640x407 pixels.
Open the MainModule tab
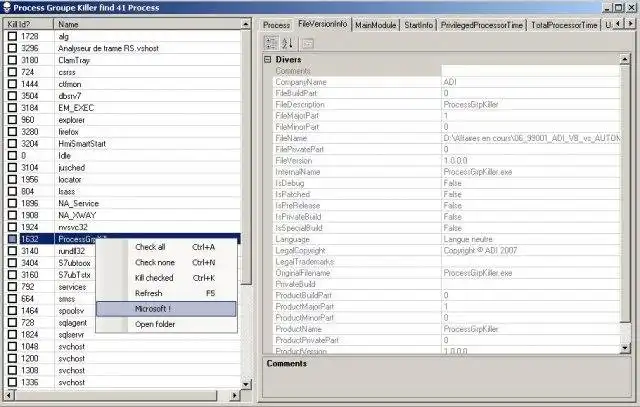(x=376, y=25)
